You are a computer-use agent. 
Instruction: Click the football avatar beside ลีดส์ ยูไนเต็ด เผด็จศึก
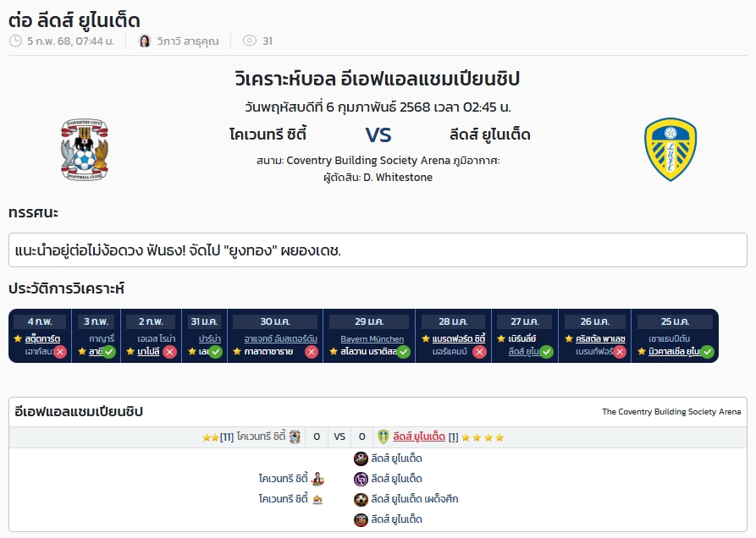361,499
